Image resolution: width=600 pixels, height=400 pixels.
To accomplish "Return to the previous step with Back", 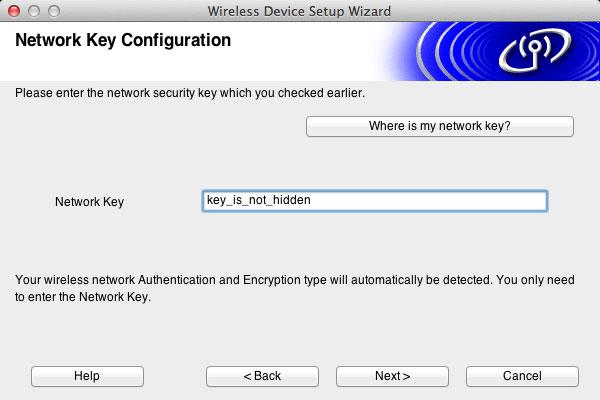I will pos(262,376).
